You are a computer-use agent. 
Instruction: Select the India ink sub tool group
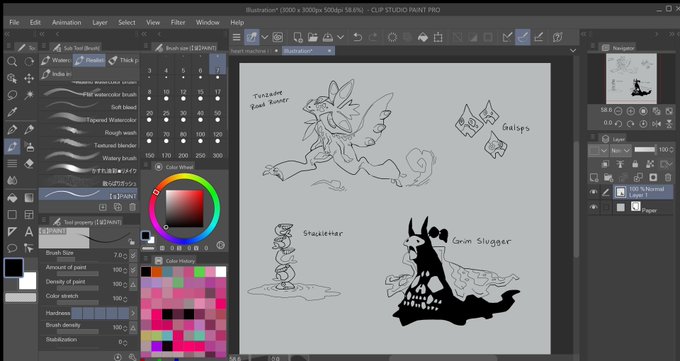(56, 74)
